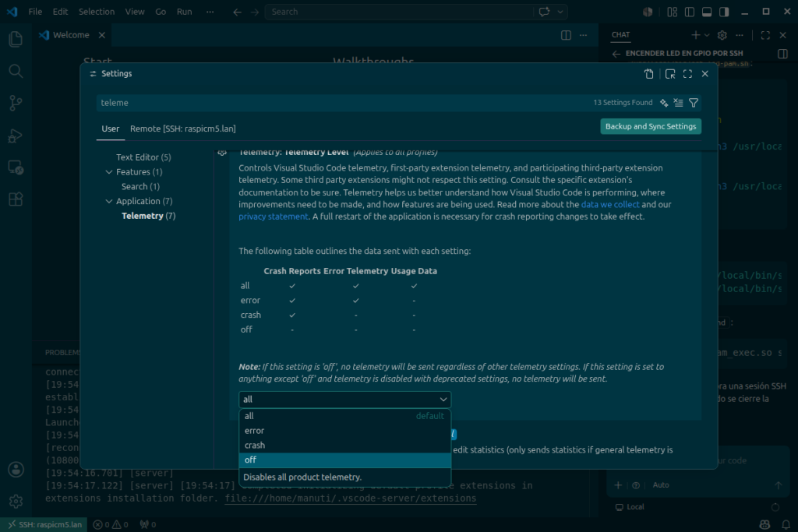Open the Edit menu
798x532 pixels.
coord(60,12)
